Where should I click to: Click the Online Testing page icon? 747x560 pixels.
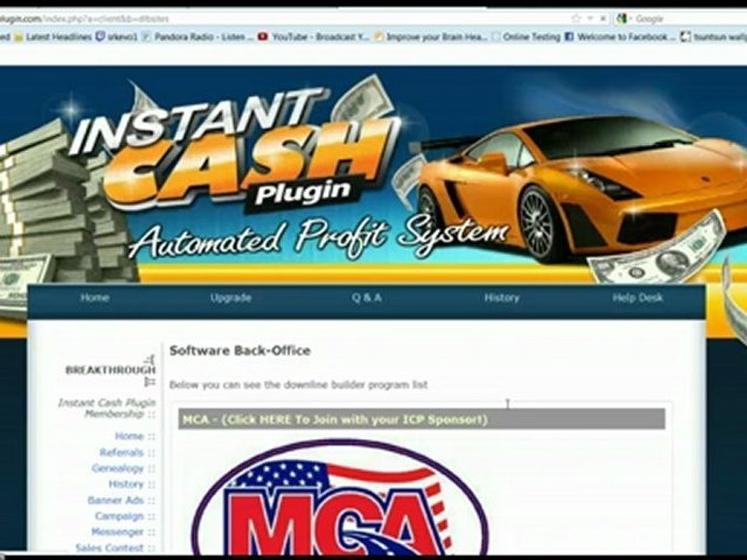[x=496, y=37]
